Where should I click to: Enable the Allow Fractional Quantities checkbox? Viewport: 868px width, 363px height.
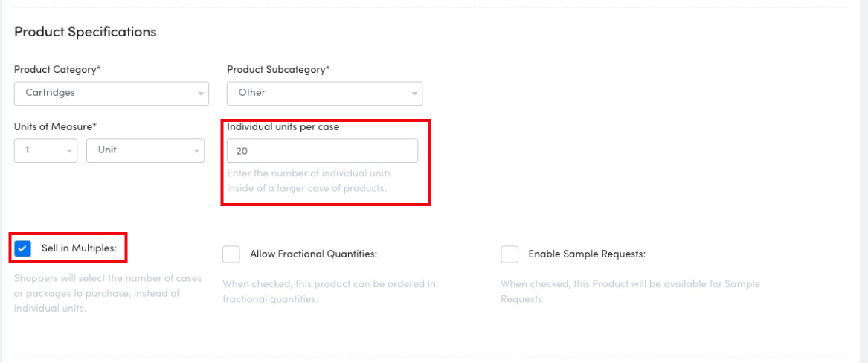pos(231,254)
